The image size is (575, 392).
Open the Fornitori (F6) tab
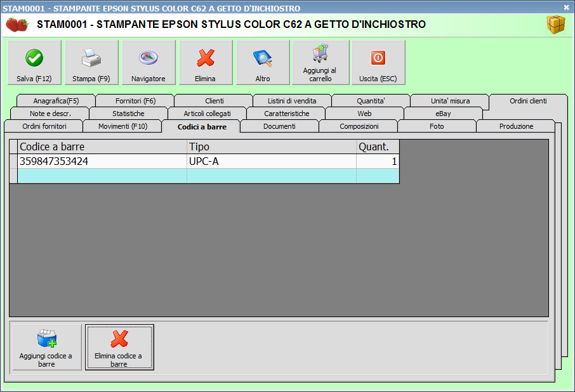click(x=135, y=101)
